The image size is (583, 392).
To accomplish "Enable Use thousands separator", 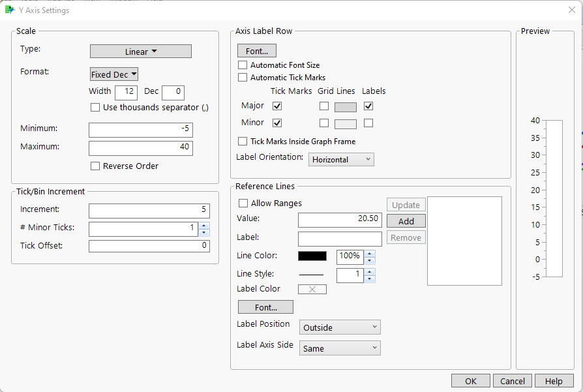I will [x=95, y=107].
